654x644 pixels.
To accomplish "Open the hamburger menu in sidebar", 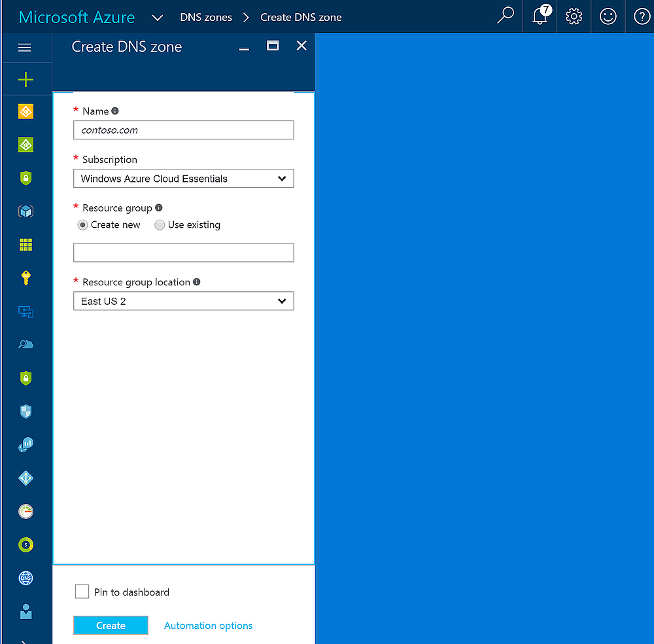I will point(25,48).
